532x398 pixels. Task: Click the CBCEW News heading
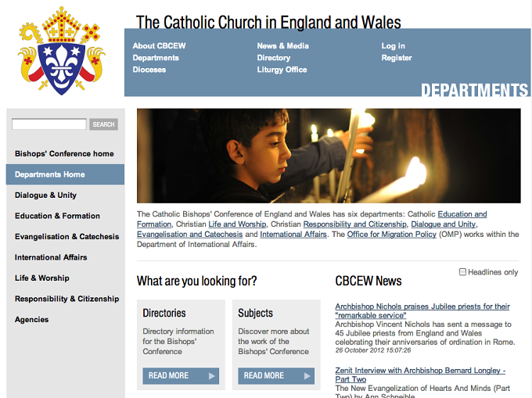[x=368, y=281]
